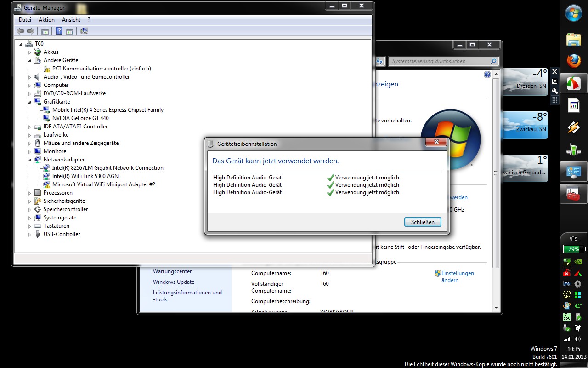This screenshot has height=368, width=588.
Task: Click the safely remove hardware tray icon
Action: pyautogui.click(x=567, y=328)
